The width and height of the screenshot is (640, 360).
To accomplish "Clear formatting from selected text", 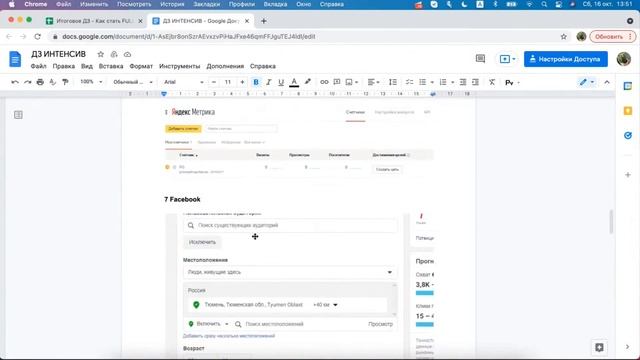I will point(492,82).
